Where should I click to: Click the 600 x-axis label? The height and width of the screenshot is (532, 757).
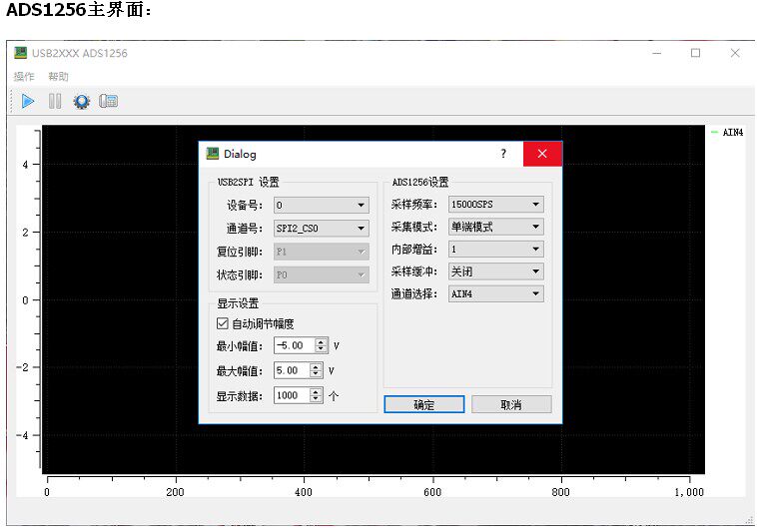432,492
